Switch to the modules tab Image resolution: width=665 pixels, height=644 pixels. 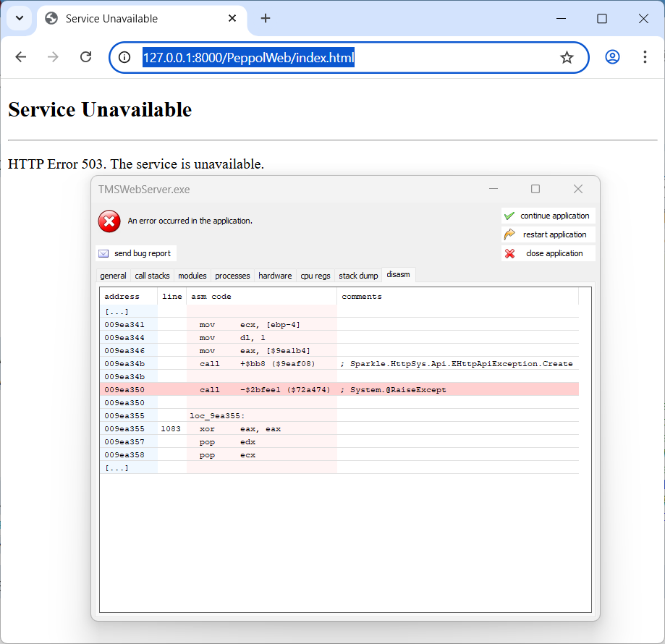192,276
